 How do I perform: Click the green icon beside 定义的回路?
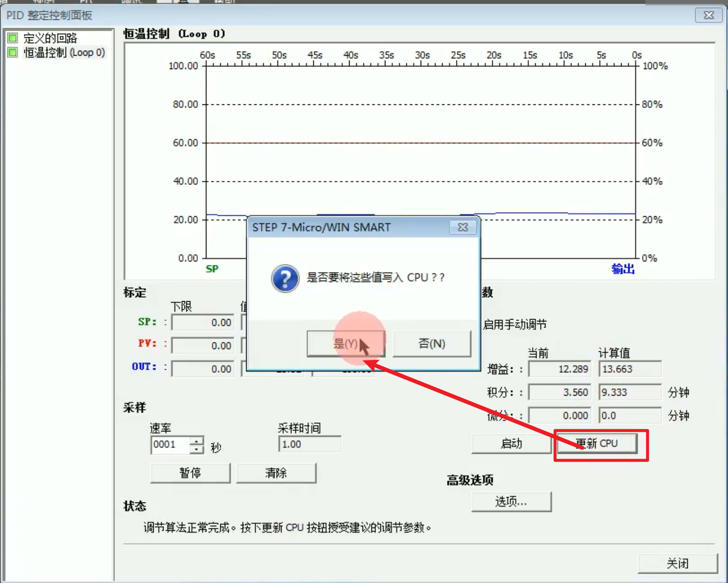click(13, 38)
